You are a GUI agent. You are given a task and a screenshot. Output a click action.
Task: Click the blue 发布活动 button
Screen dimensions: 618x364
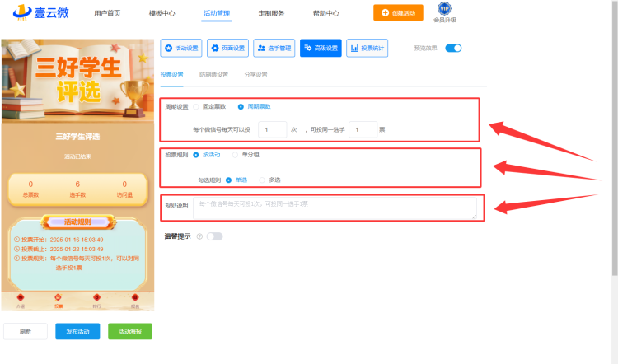click(77, 331)
